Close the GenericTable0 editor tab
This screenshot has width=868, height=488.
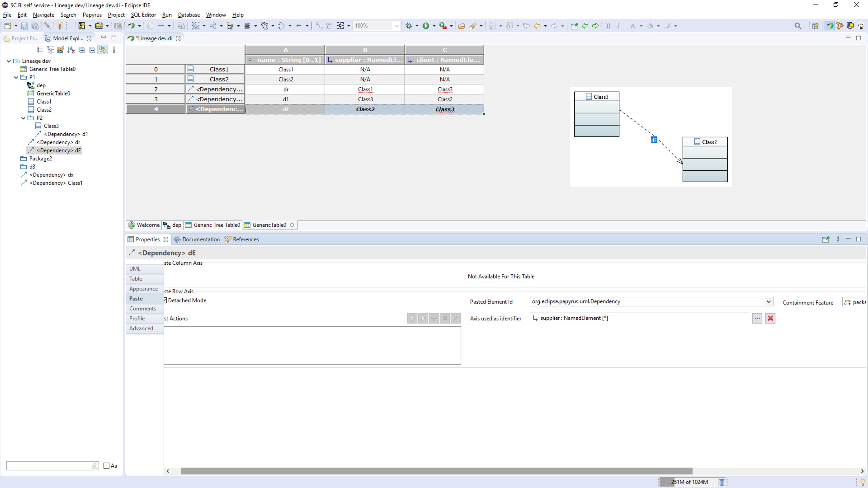(292, 225)
